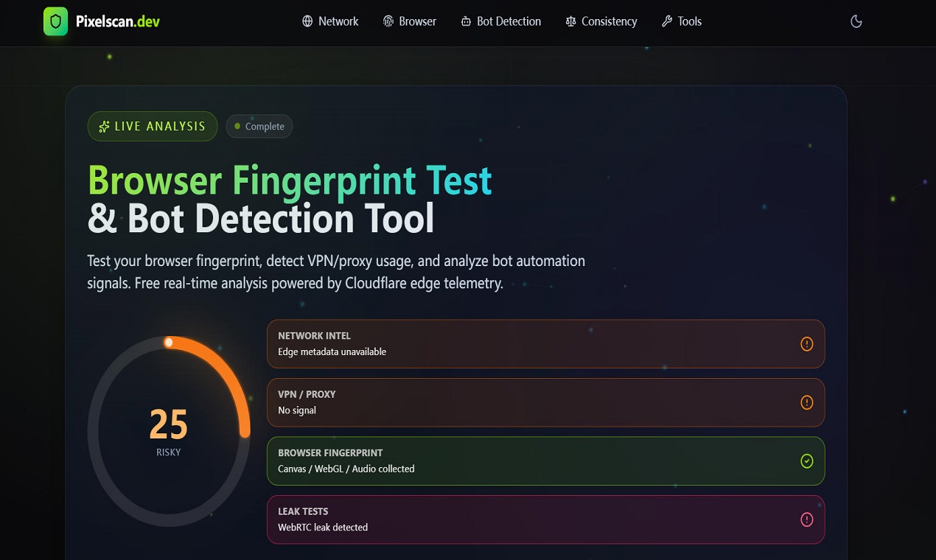The image size is (936, 560).
Task: Click the Live Analysis badge
Action: tap(153, 126)
